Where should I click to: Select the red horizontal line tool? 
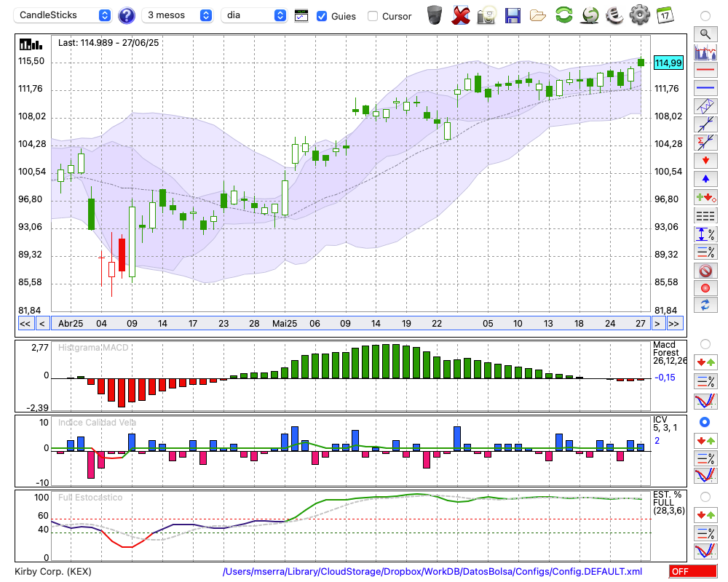[x=705, y=70]
